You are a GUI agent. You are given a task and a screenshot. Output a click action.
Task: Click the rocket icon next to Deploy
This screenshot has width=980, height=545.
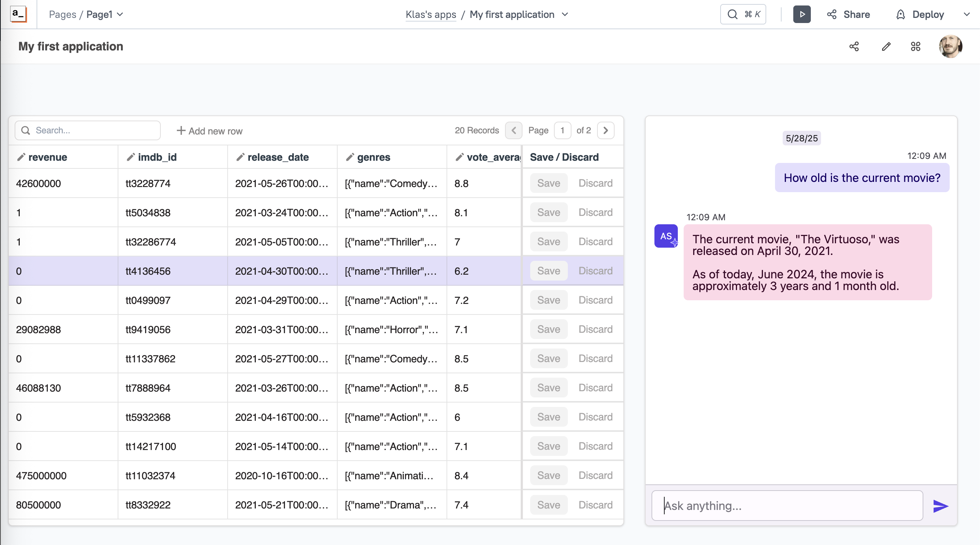pos(900,14)
